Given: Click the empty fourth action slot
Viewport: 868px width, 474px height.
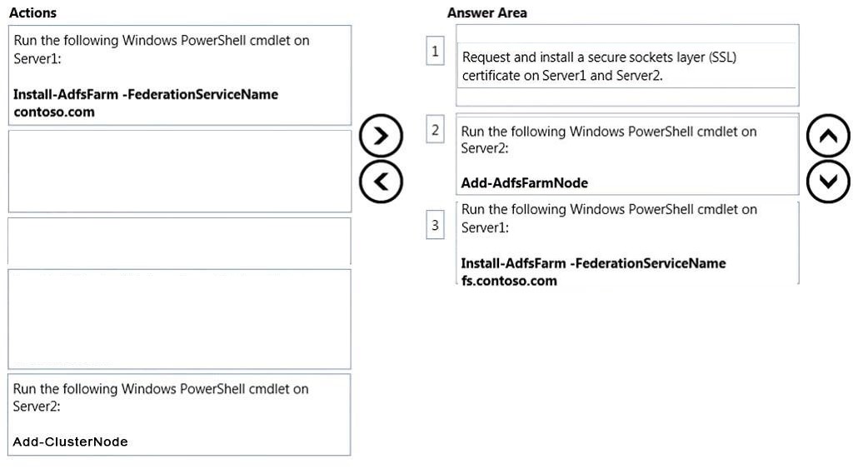Looking at the screenshot, I should [179, 319].
